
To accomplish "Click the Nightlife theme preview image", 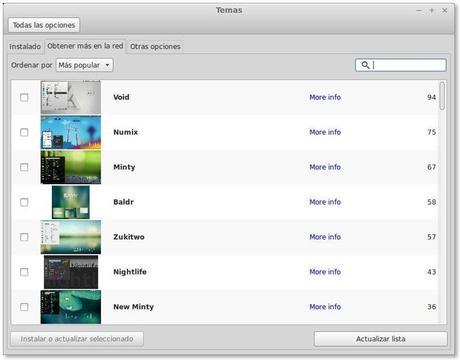I will pos(71,272).
